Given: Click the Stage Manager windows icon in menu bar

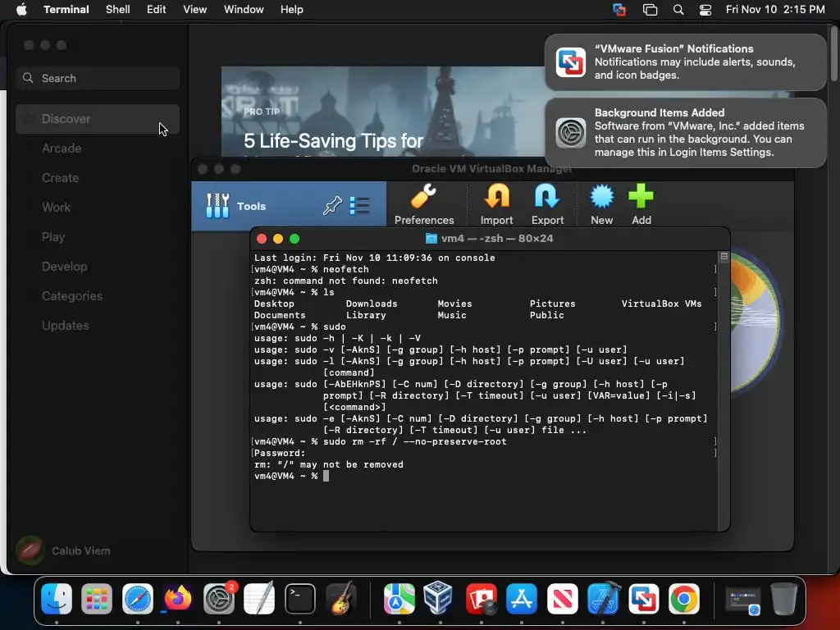Looking at the screenshot, I should point(650,9).
